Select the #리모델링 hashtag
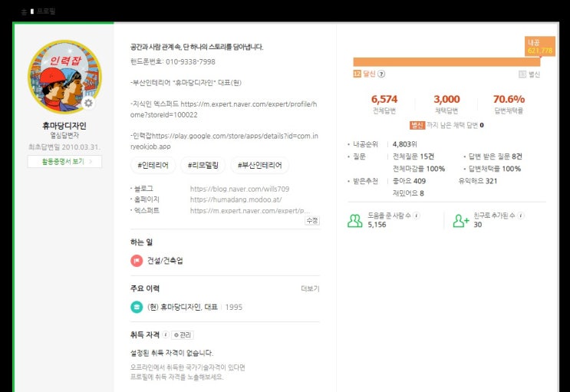The image size is (570, 392). 203,165
